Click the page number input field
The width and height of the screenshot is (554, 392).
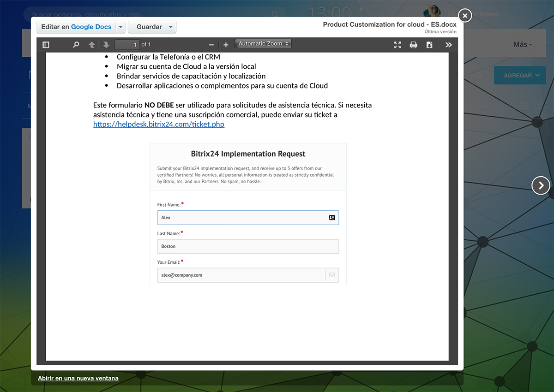click(127, 45)
